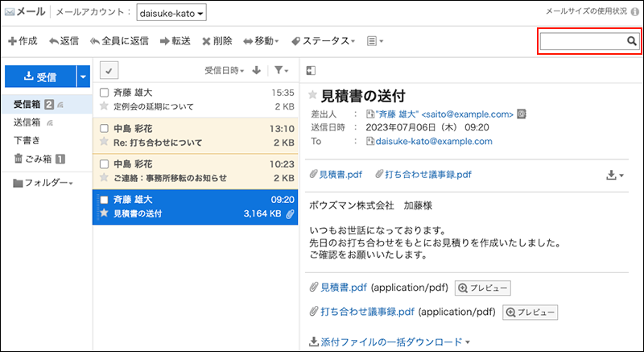Screen dimensions: 644x352
Task: Preview 見積書.pdf with プレビュー button
Action: click(482, 288)
